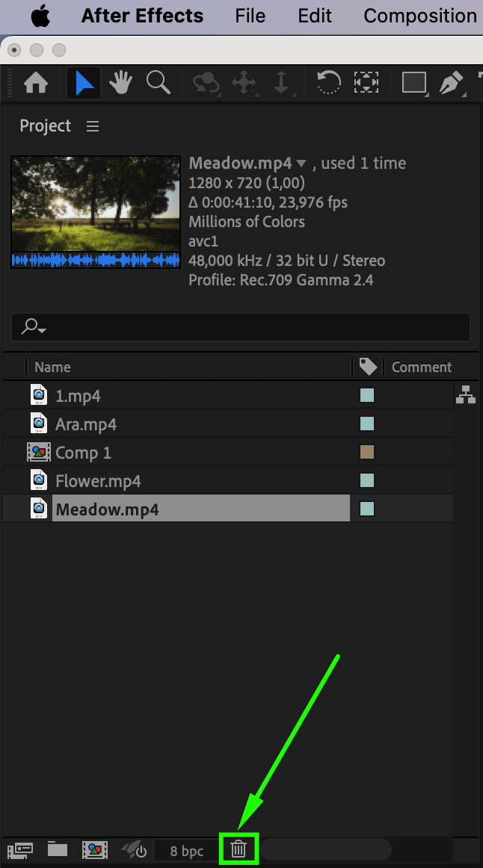
Task: Open project settings rocket icon
Action: tap(134, 850)
